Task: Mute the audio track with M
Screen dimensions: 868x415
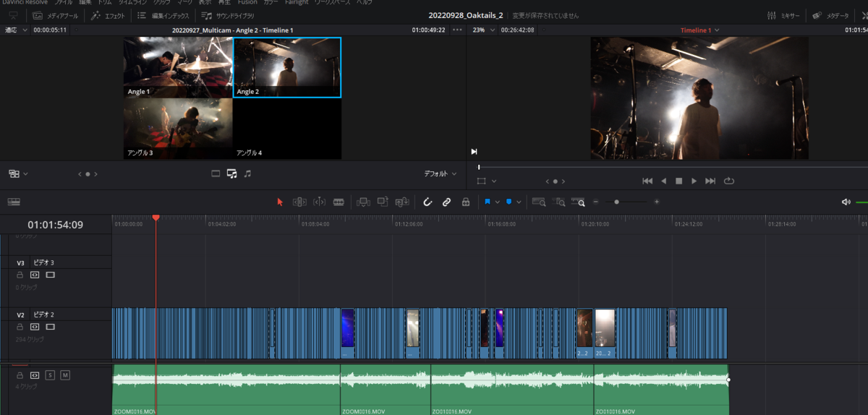Action: pyautogui.click(x=65, y=375)
